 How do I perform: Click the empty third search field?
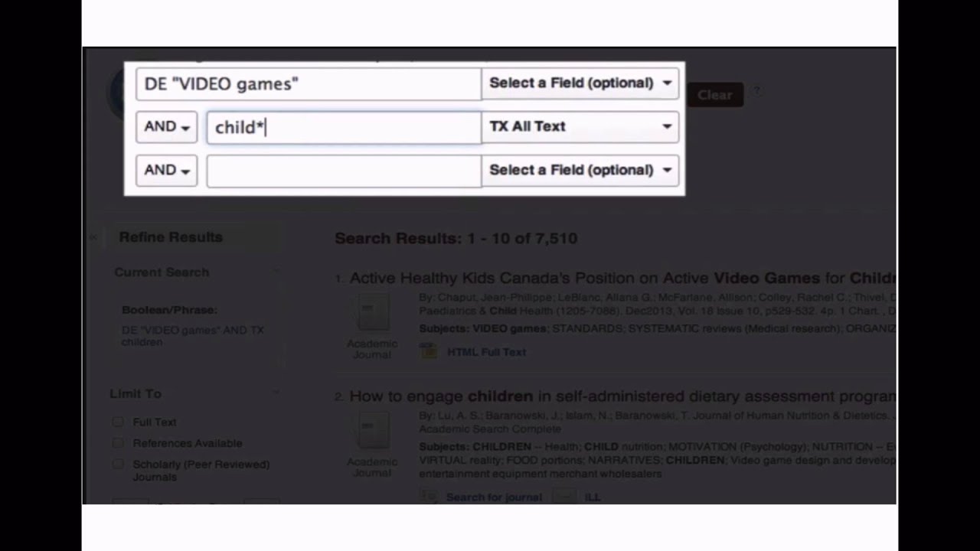344,171
